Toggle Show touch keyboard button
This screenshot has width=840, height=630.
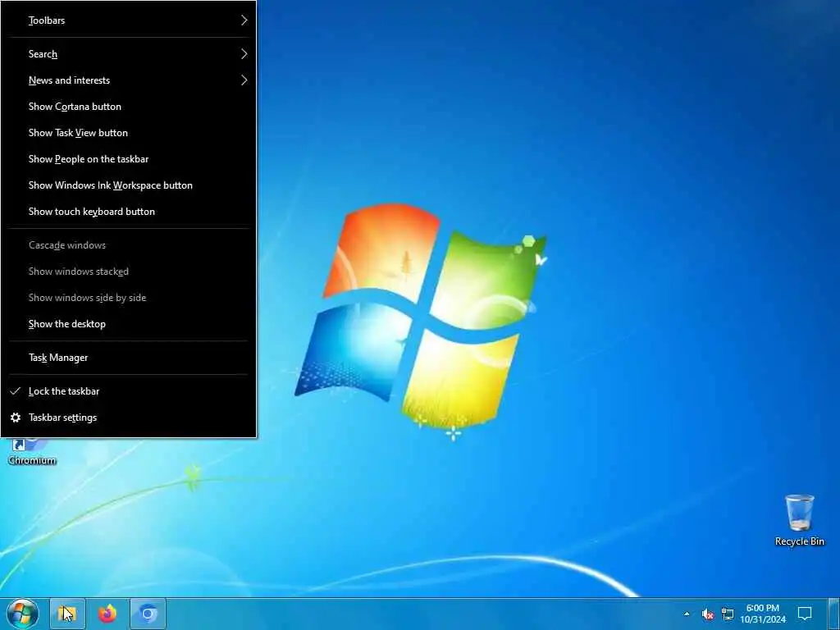(x=129, y=212)
